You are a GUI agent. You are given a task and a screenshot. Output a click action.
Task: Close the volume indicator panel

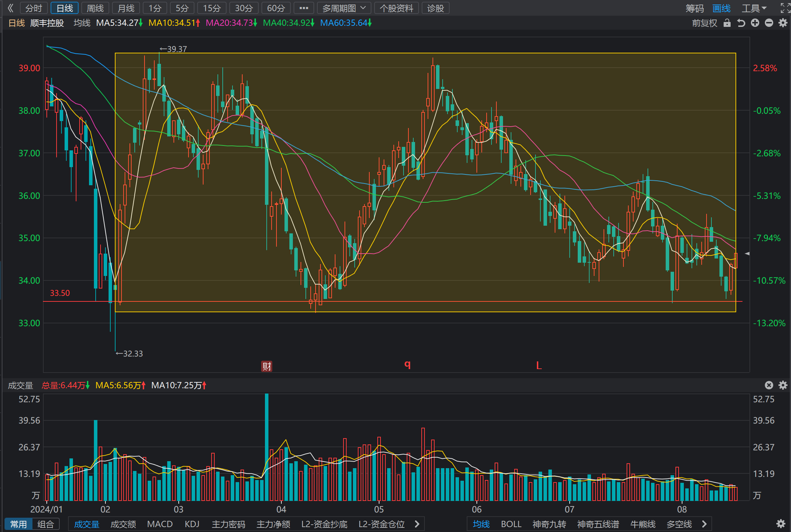point(769,385)
